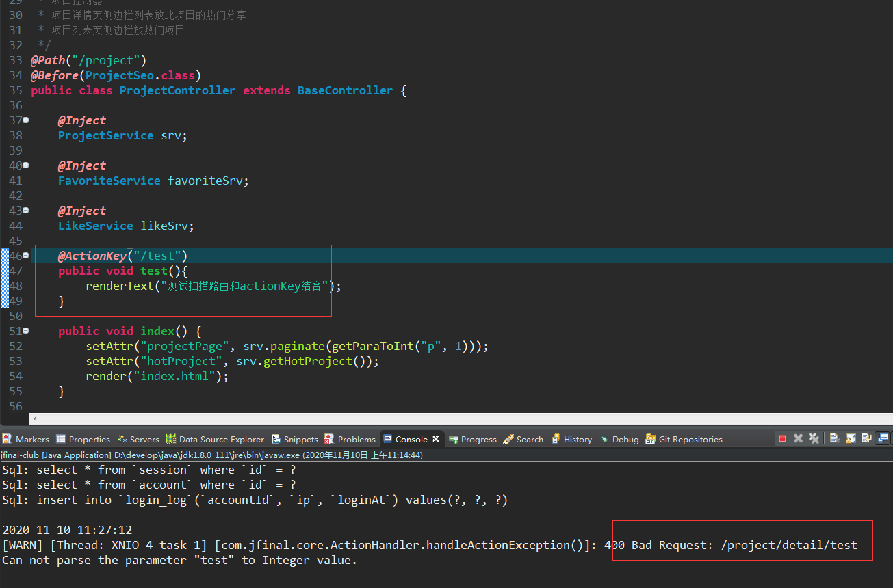Open the Servers tab
893x588 pixels.
138,439
